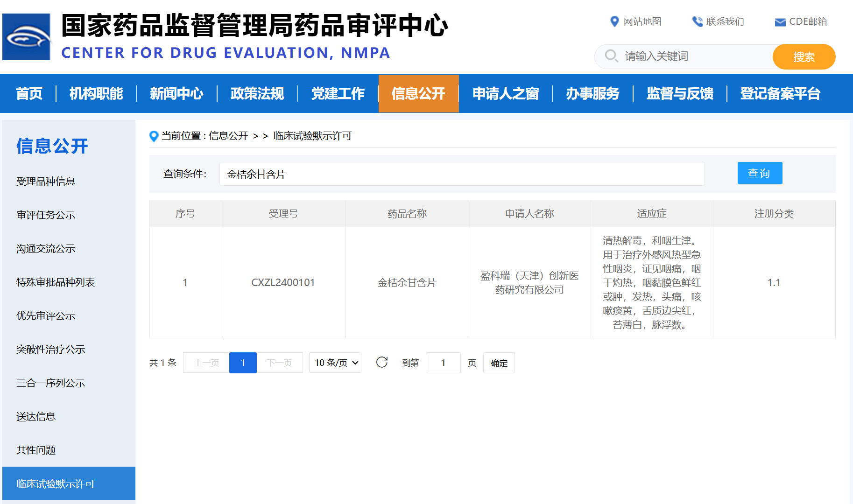Viewport: 853px width, 504px height.
Task: Click the 确定 page jump button
Action: pyautogui.click(x=499, y=363)
